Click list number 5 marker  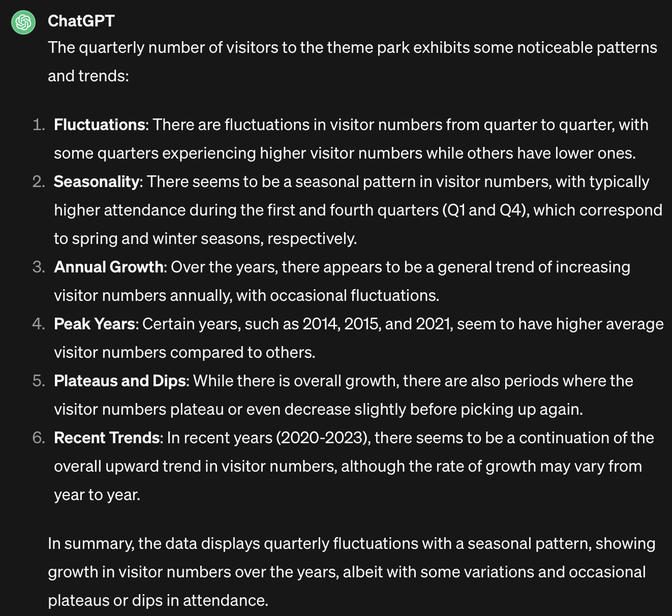pyautogui.click(x=39, y=381)
